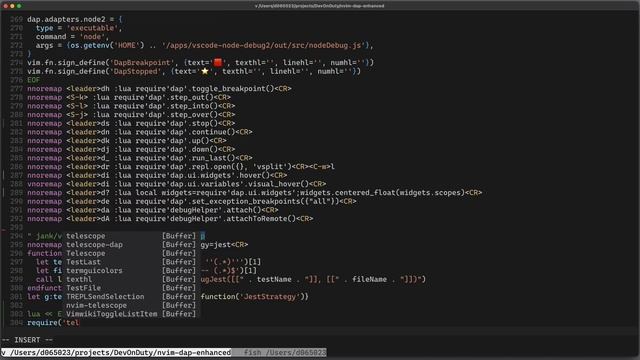This screenshot has width=640, height=360.
Task: Click step_over() call on line 280
Action: pyautogui.click(x=194, y=115)
